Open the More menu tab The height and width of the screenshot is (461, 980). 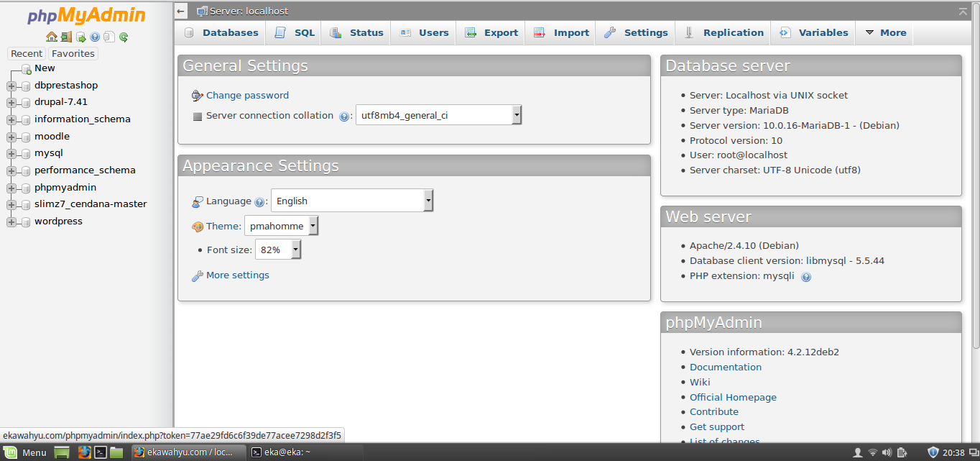pyautogui.click(x=885, y=32)
